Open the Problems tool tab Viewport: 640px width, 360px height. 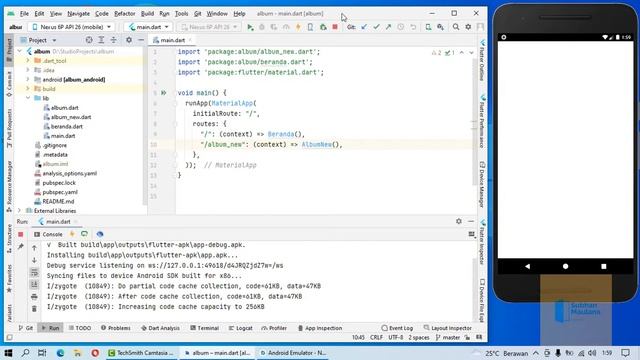click(x=116, y=328)
